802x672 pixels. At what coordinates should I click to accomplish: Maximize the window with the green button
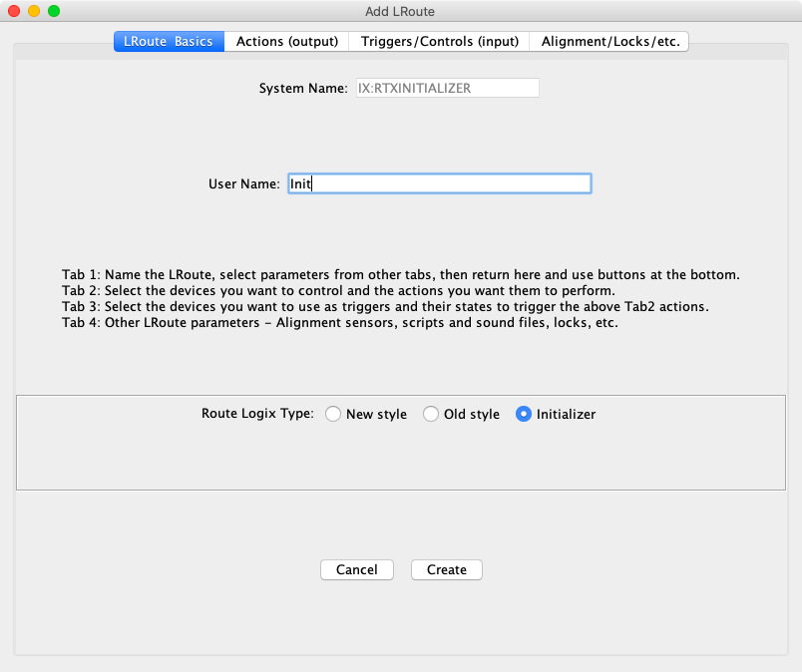[54, 11]
